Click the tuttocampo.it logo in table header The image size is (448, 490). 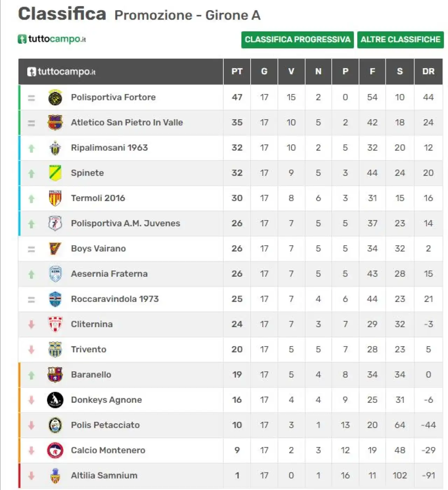(x=61, y=72)
